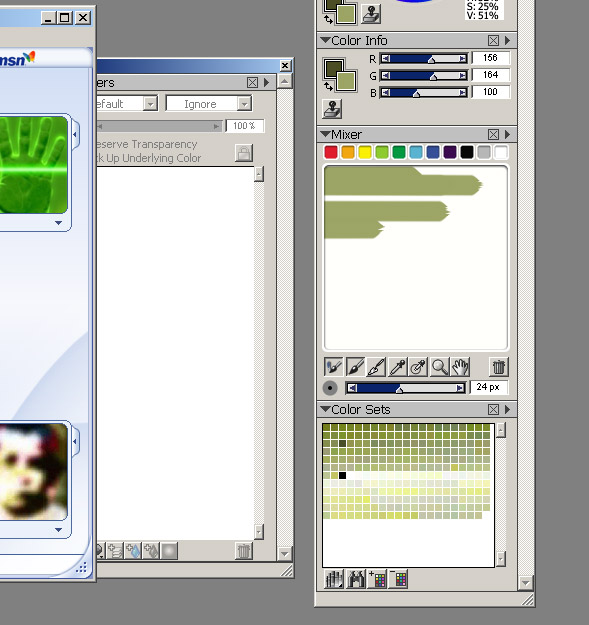Close the Layers panel with its X box
Screen dimensions: 589x625
tap(252, 83)
